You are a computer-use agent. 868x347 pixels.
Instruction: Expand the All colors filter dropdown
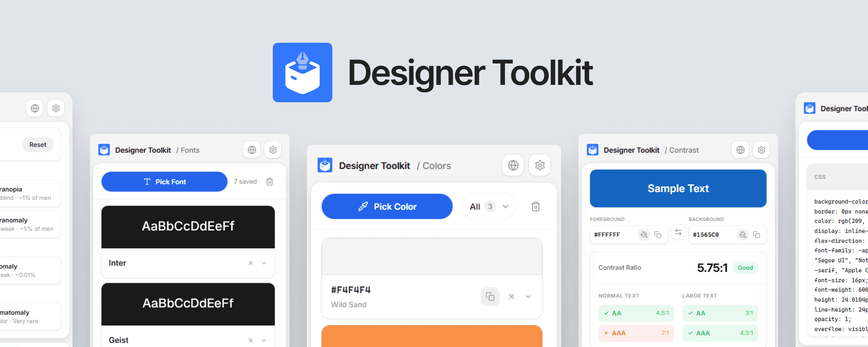point(488,207)
